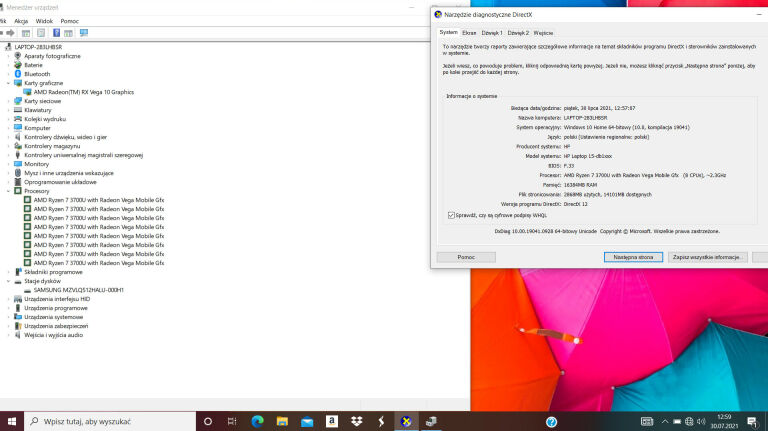Switch to the Ekran tab in DirectX tool
Image resolution: width=768 pixels, height=431 pixels.
(x=469, y=33)
